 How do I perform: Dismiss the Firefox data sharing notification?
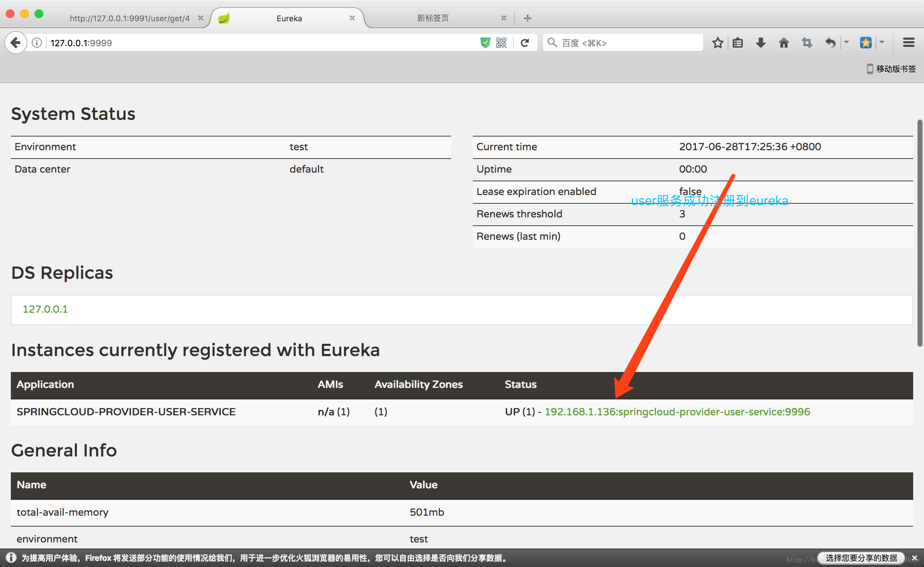pos(915,558)
